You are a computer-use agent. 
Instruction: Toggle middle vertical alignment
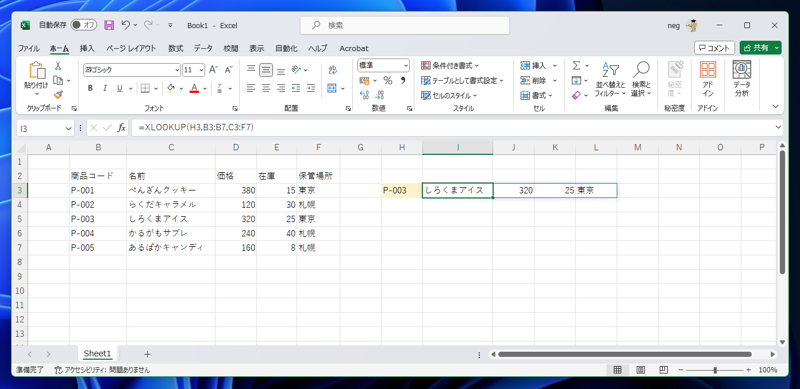point(265,69)
